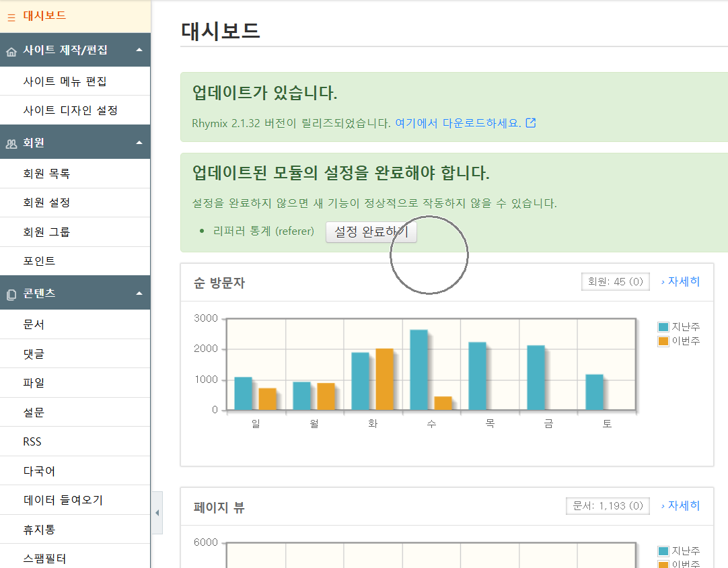Viewport: 728px width, 568px height.
Task: Open 휴지통 menu item
Action: click(x=75, y=530)
